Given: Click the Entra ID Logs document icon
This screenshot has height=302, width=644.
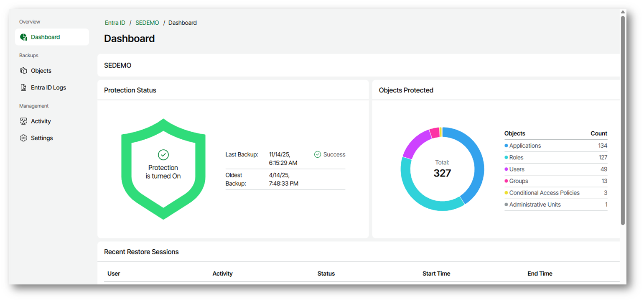Looking at the screenshot, I should click(x=23, y=88).
